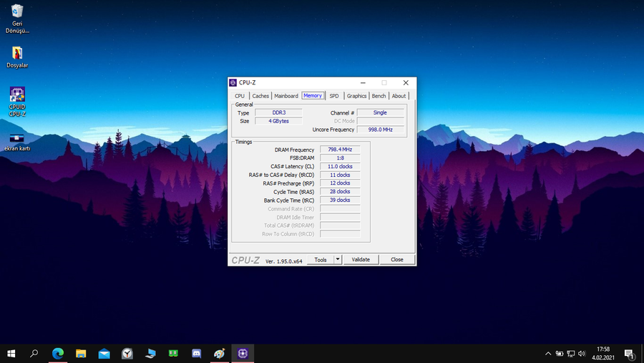The width and height of the screenshot is (644, 363).
Task: Switch to the Graphics tab
Action: pos(356,96)
